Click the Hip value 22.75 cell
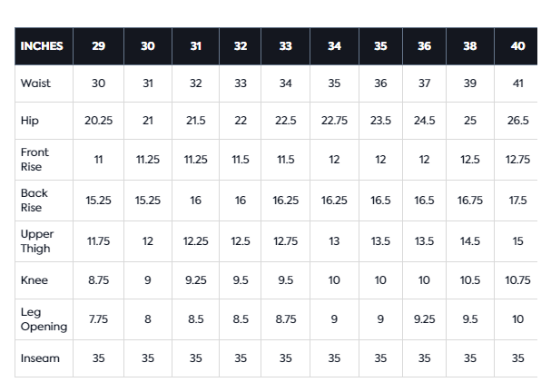The height and width of the screenshot is (392, 551). (334, 121)
